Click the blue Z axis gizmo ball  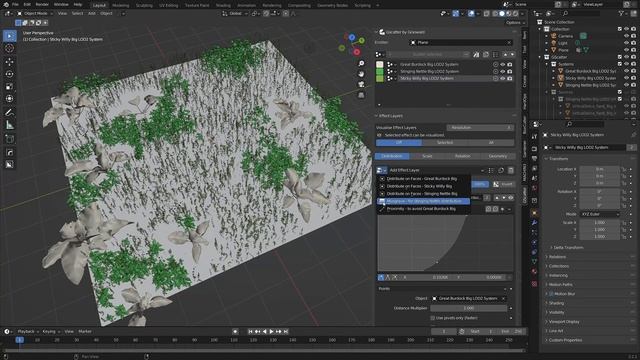(352, 38)
